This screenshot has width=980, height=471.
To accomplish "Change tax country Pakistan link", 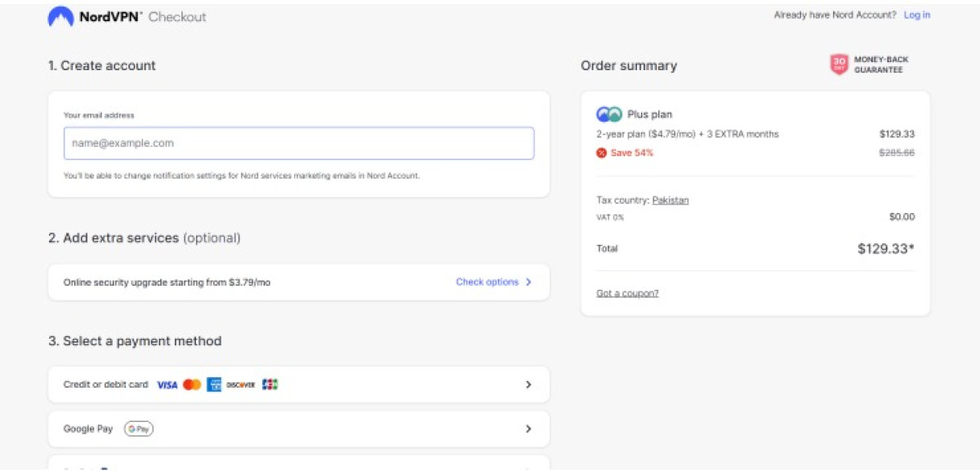I will click(x=670, y=200).
